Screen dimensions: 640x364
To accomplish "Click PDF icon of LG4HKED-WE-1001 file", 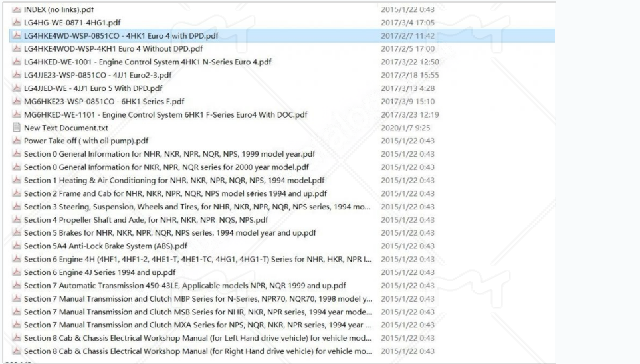I will [17, 62].
